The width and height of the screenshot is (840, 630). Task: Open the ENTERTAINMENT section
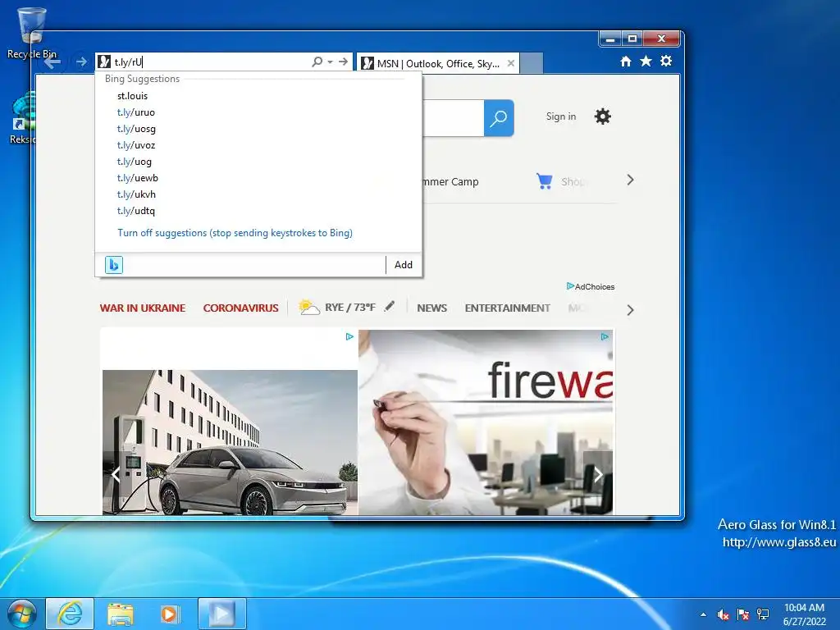pos(507,308)
